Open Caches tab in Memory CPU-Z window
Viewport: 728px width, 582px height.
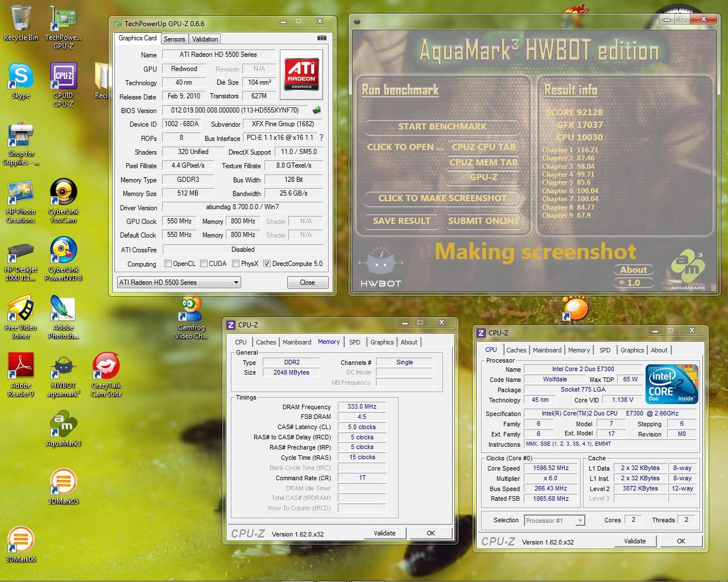pos(266,342)
